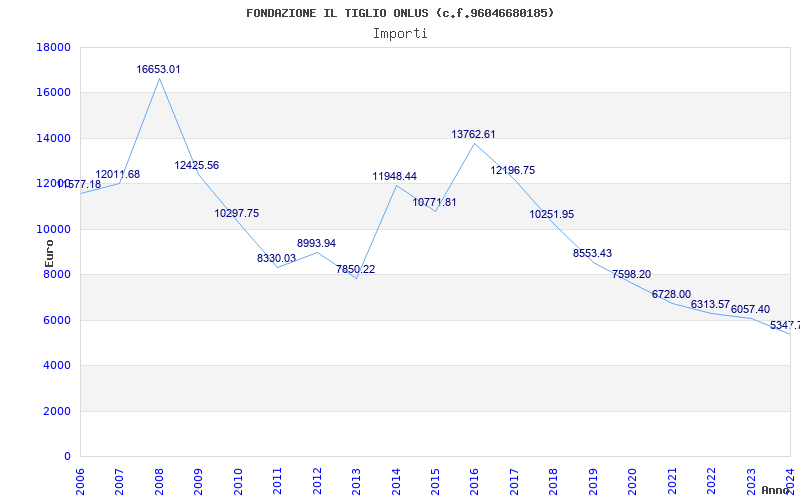Image resolution: width=800 pixels, height=500 pixels.
Task: Click the Importi subtitle
Action: coord(400,34)
